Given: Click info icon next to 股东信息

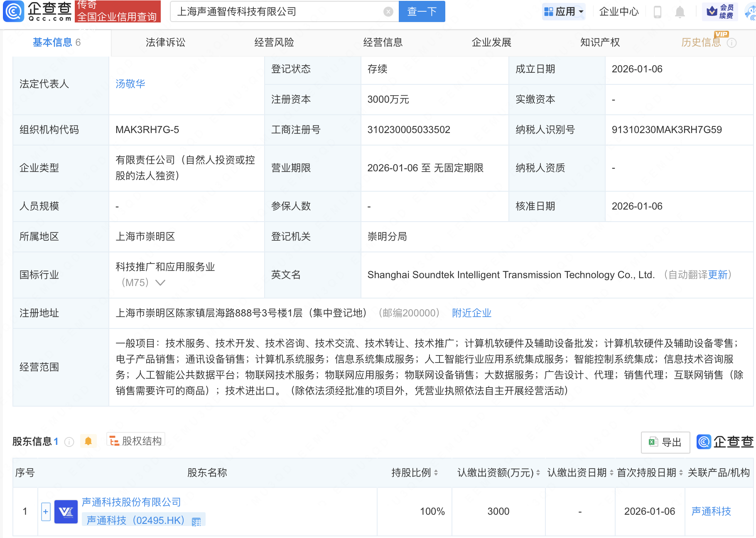Looking at the screenshot, I should [69, 442].
